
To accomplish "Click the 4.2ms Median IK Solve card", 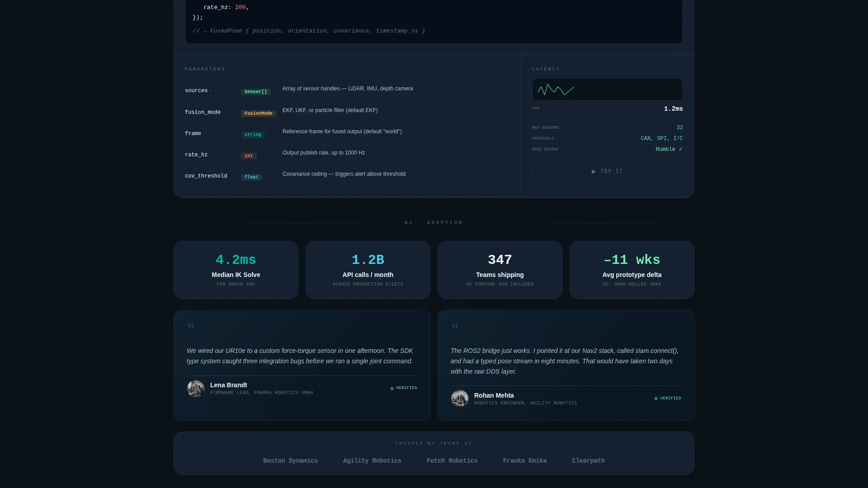I will 236,270.
